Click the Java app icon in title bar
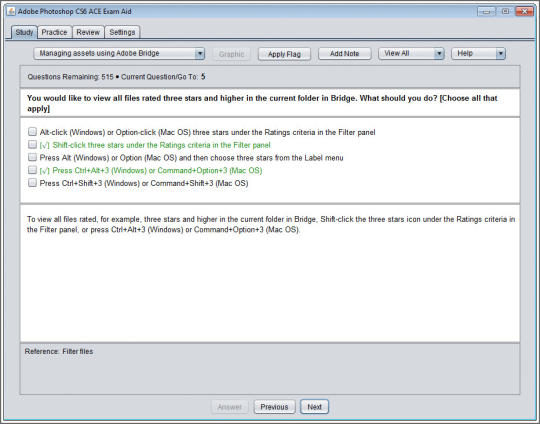 pos(11,11)
